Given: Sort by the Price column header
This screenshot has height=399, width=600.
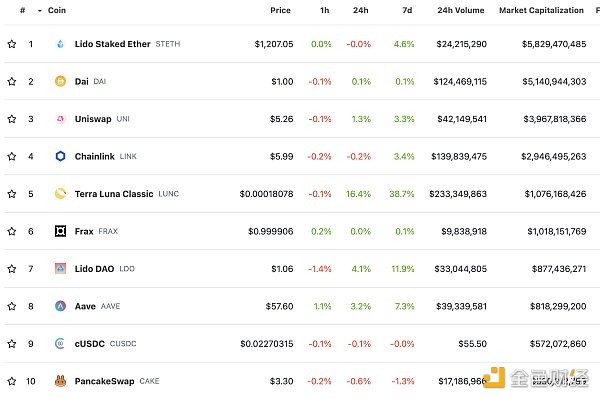Looking at the screenshot, I should [x=280, y=10].
